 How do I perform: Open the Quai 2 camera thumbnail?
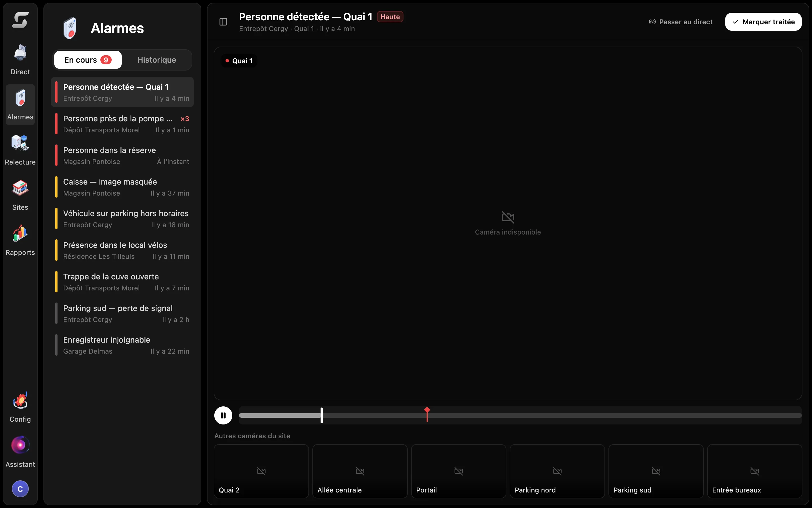261,471
